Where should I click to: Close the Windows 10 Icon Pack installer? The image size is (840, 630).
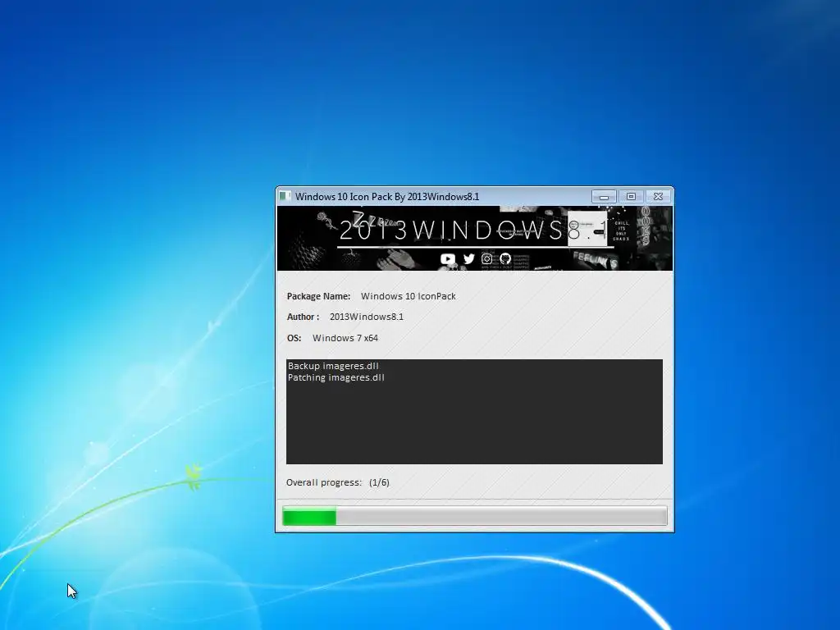click(x=659, y=197)
